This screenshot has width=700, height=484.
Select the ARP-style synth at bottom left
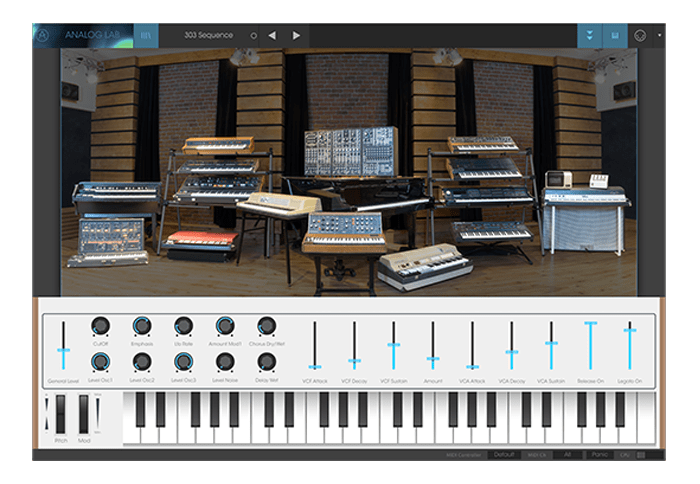109,241
